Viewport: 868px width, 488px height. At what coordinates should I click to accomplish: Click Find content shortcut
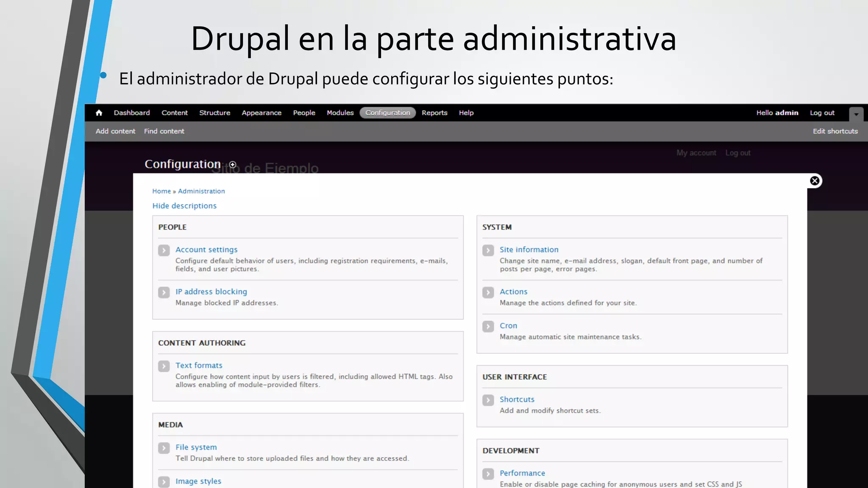click(x=164, y=131)
